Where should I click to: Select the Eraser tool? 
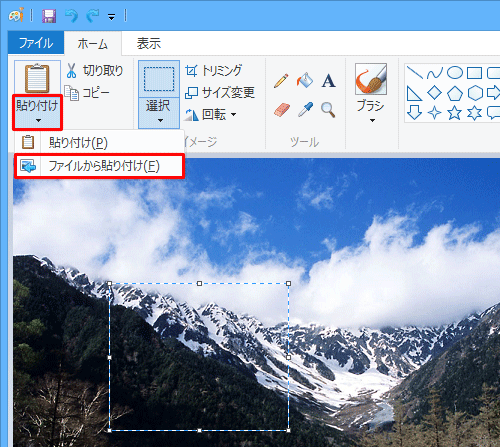(x=282, y=110)
